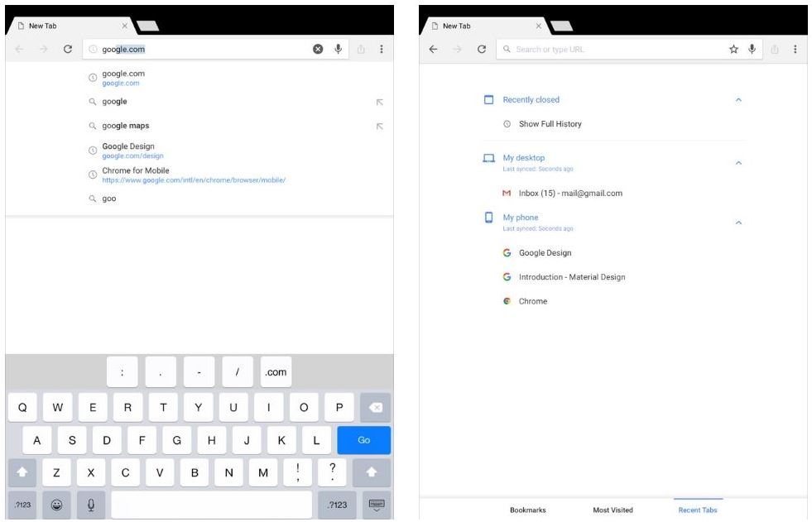Select the Recent Tabs tab
The image size is (812, 522).
click(698, 510)
